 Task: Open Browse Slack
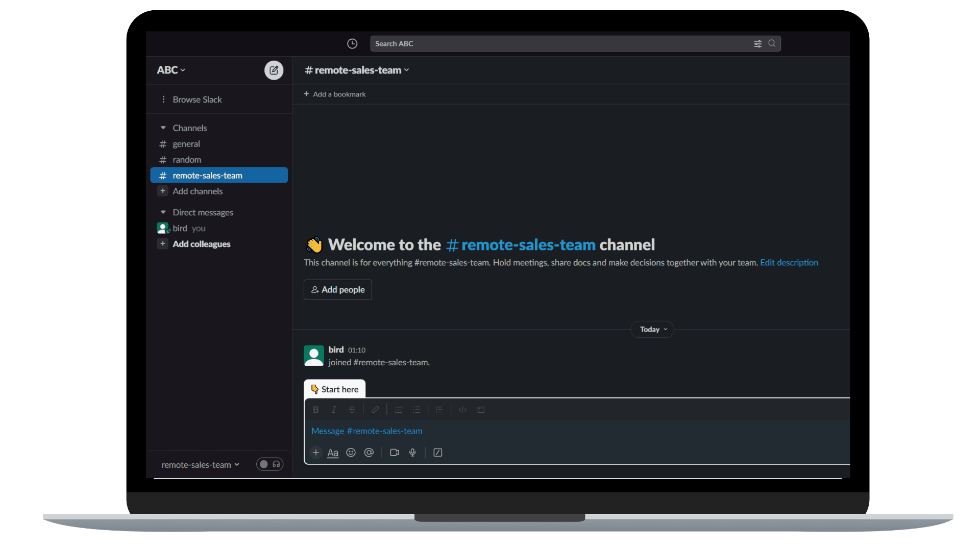coord(197,99)
